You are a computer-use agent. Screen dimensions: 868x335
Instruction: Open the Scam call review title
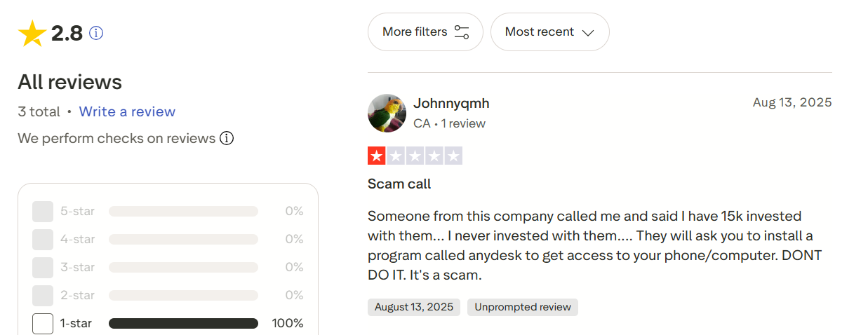tap(399, 184)
